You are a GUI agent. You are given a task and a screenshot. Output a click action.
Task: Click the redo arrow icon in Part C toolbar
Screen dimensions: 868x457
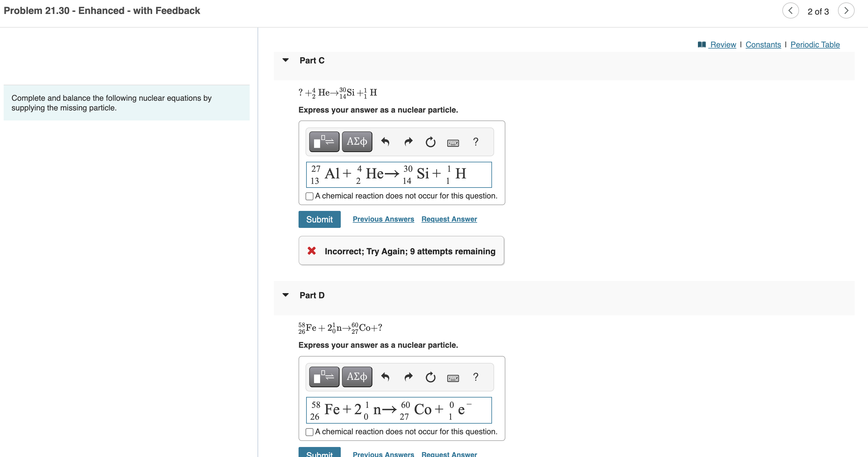pos(407,142)
